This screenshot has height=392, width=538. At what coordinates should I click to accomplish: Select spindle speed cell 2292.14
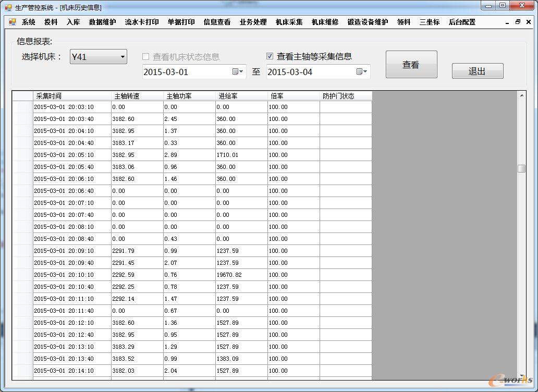(137, 299)
